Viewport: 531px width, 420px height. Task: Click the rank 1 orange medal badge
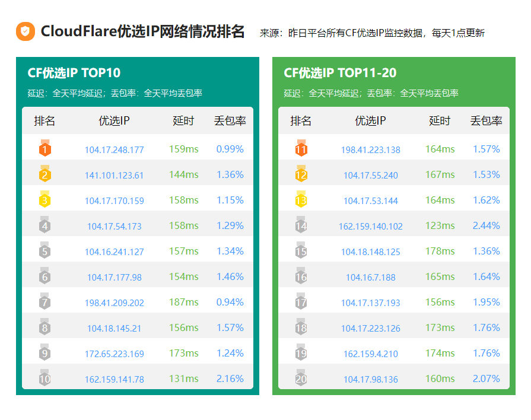tap(45, 149)
